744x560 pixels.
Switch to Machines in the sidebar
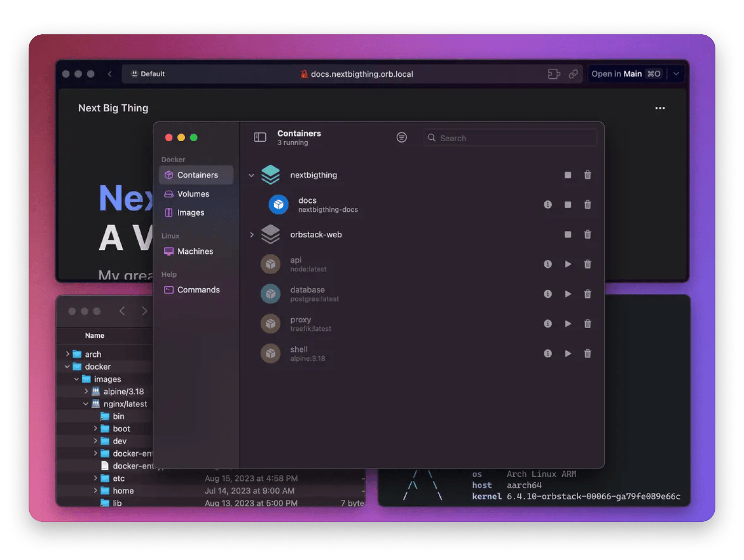[x=195, y=251]
